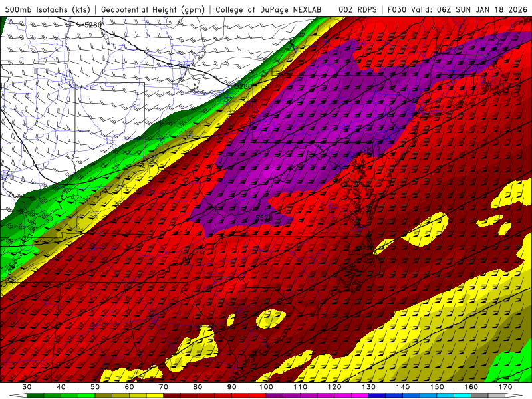The width and height of the screenshot is (532, 399).
Task: Click the 70 tick label on the legend
Action: [x=164, y=387]
